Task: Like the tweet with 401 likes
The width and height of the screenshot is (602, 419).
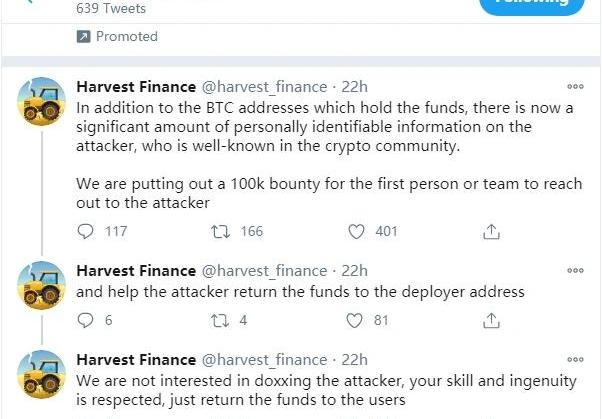Action: 357,231
